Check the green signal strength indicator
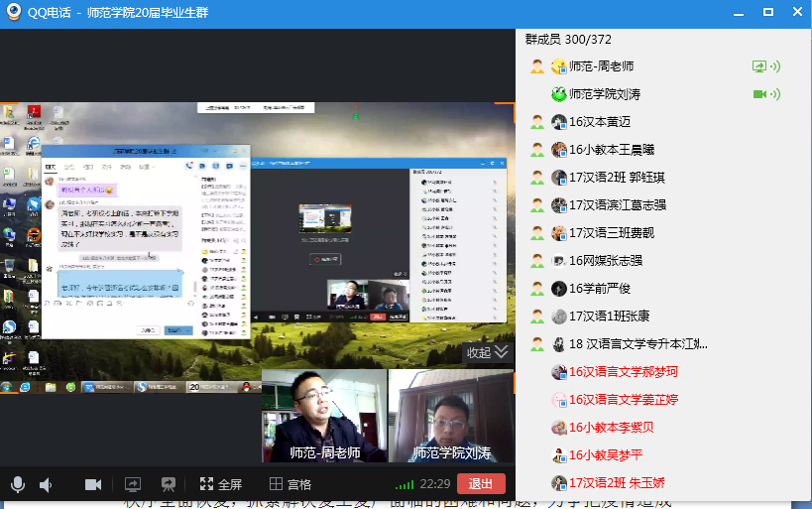The width and height of the screenshot is (812, 509). 405,485
